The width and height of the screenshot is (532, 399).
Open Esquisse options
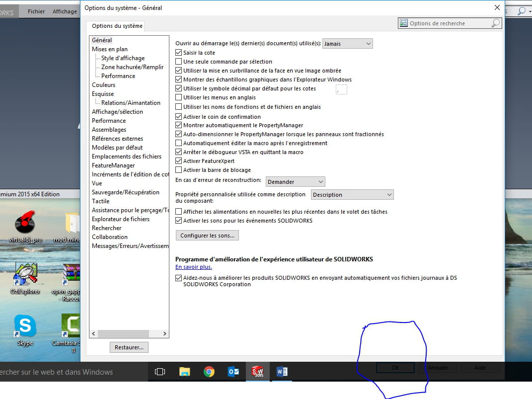tap(103, 93)
